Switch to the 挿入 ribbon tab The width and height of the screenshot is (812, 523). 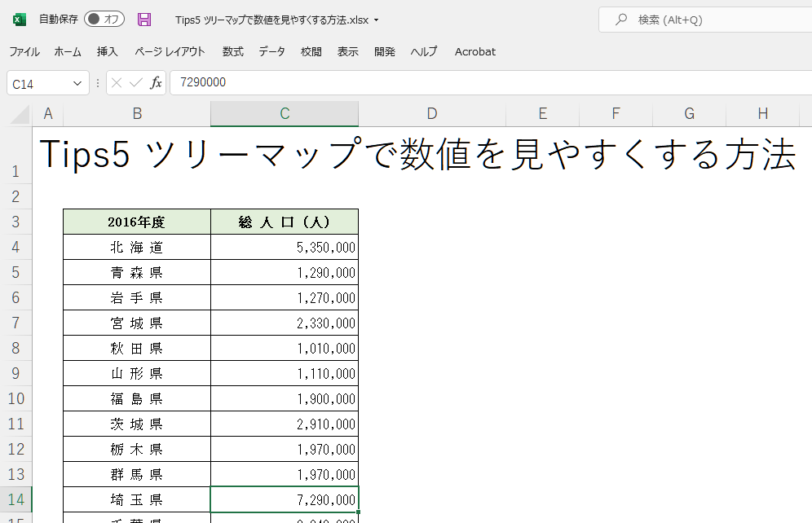[108, 51]
